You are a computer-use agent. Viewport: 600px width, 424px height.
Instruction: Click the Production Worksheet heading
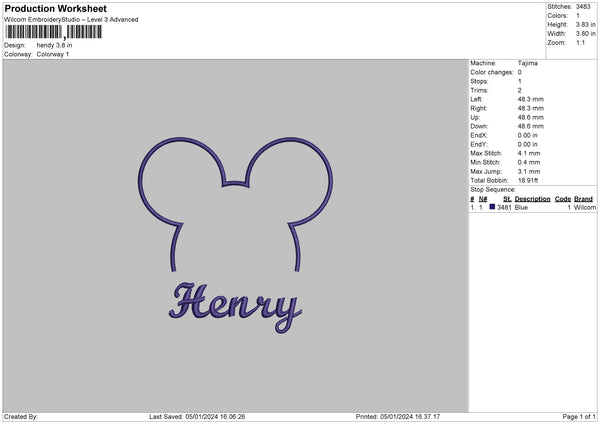(x=55, y=9)
